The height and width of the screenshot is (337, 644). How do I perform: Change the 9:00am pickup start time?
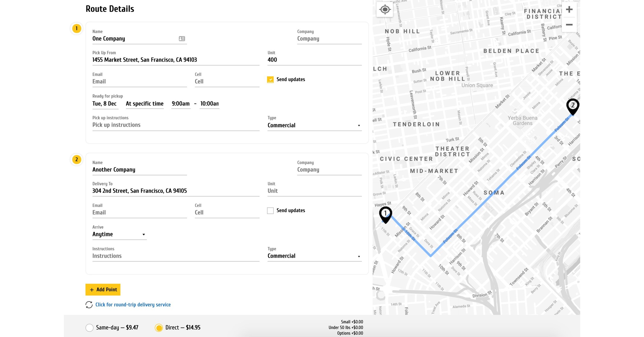point(181,103)
